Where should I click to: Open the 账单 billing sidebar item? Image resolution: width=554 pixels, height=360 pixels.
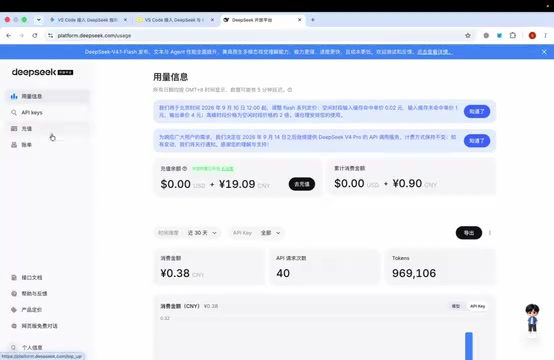(x=47, y=145)
